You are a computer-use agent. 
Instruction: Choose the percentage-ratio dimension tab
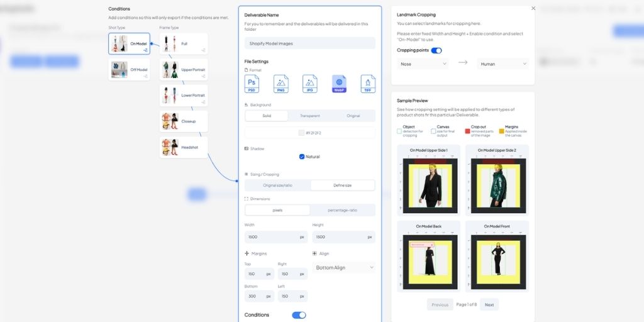[343, 210]
